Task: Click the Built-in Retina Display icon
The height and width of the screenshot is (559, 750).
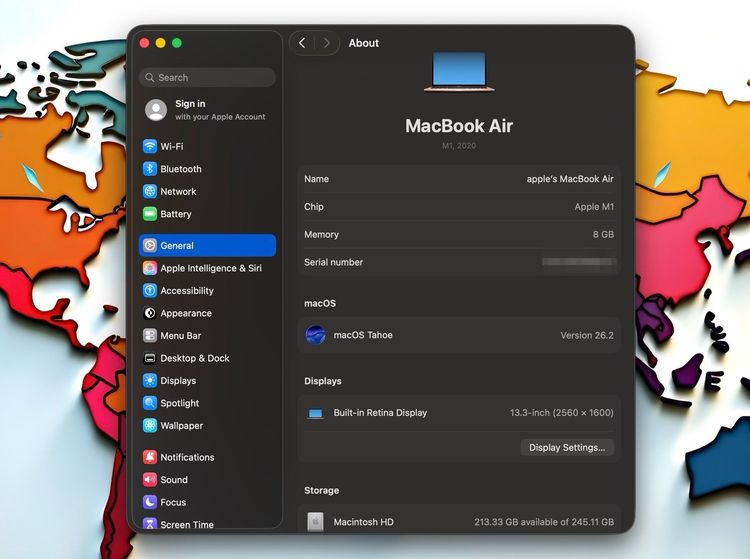Action: tap(315, 413)
